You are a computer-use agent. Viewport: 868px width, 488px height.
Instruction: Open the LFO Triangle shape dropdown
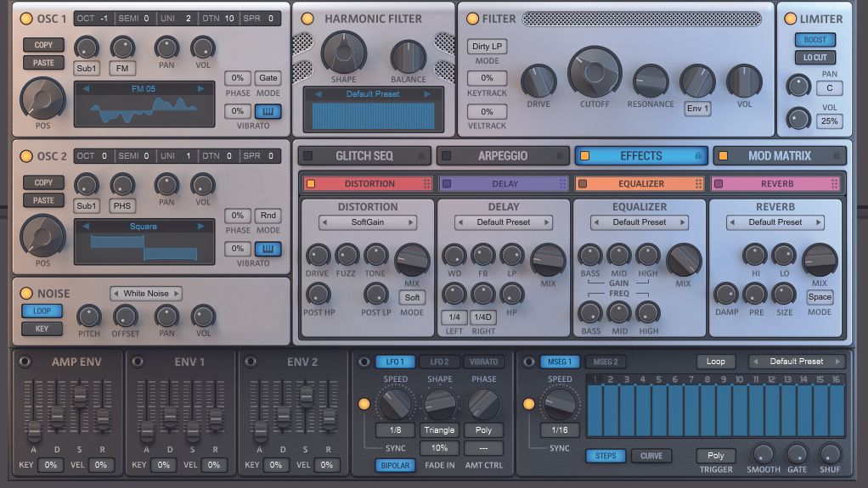point(440,430)
